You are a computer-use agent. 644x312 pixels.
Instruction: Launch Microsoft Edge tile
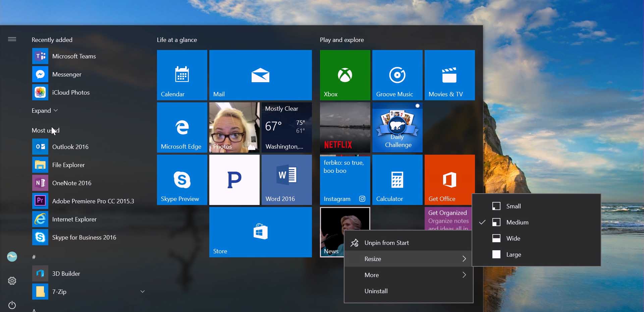(x=182, y=127)
